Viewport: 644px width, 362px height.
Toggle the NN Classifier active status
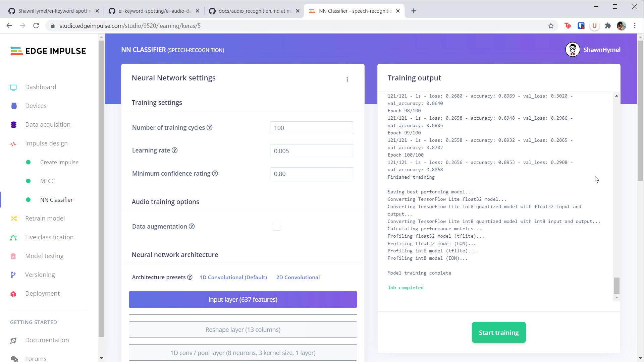[x=28, y=200]
